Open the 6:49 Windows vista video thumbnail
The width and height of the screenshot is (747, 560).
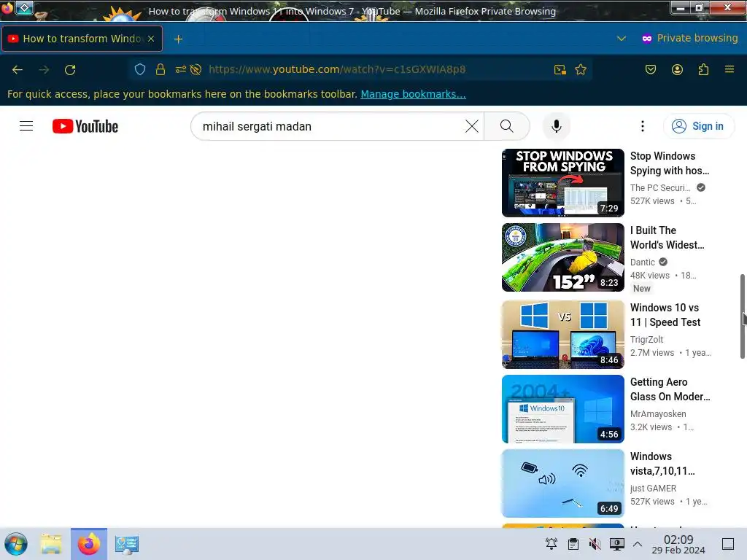(562, 483)
